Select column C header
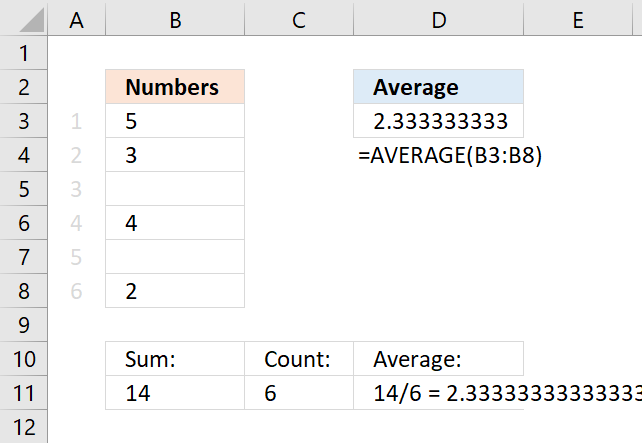Image resolution: width=642 pixels, height=443 pixels. (x=299, y=19)
